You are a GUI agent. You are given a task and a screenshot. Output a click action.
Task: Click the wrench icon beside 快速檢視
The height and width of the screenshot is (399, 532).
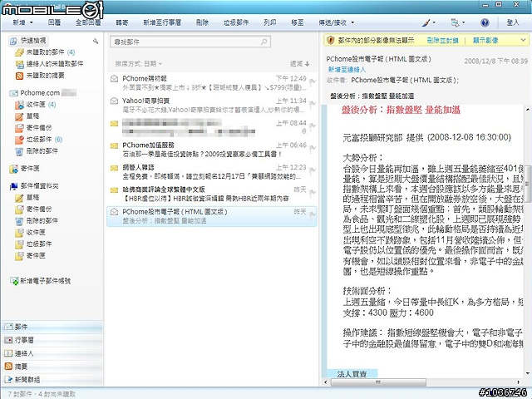(x=96, y=41)
